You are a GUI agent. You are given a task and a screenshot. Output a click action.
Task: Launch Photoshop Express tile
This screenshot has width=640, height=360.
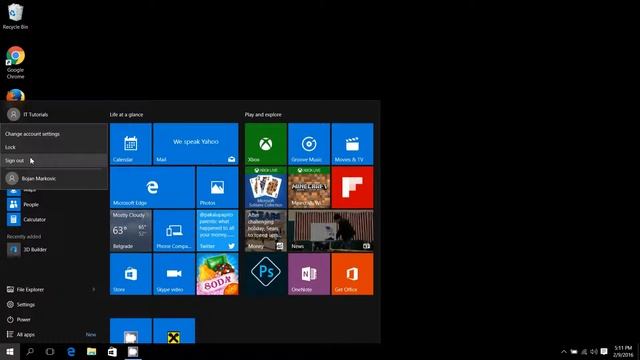266,274
